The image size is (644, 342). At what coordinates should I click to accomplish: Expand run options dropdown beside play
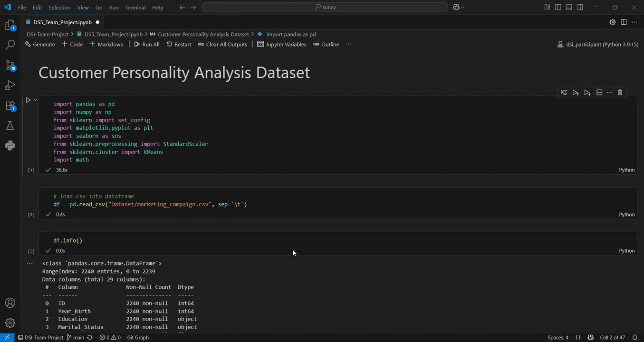(35, 100)
